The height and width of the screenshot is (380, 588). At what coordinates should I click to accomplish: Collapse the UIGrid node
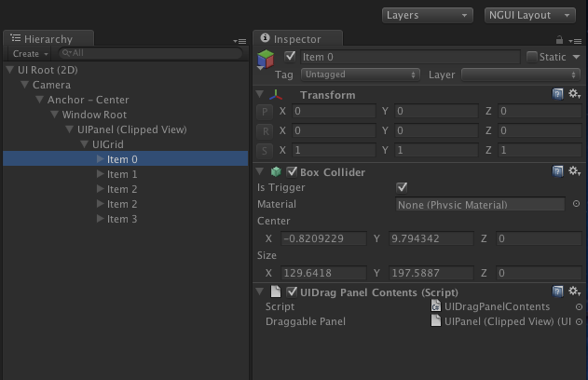click(x=85, y=144)
